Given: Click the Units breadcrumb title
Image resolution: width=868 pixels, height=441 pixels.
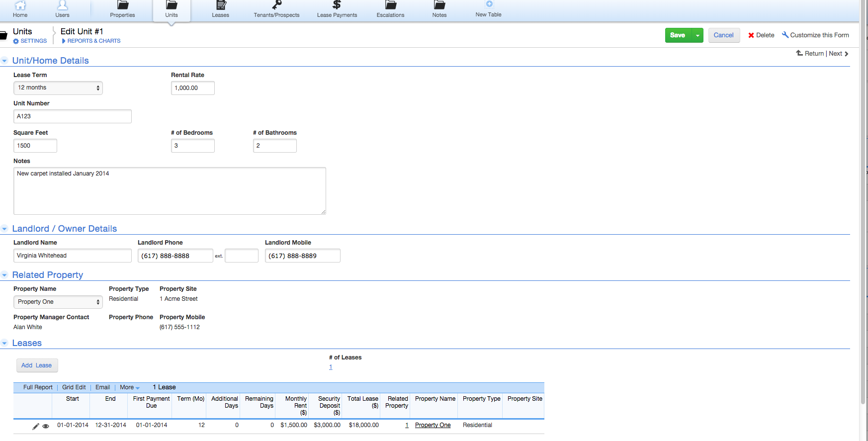Looking at the screenshot, I should 22,31.
